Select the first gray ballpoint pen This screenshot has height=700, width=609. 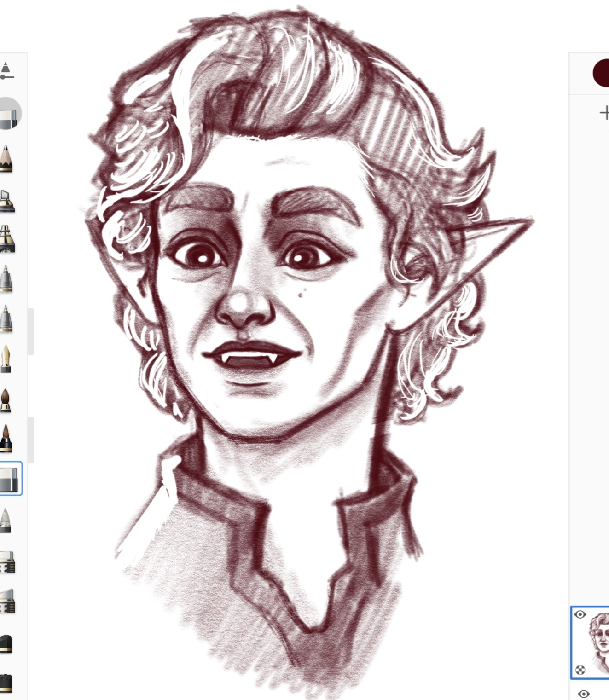tap(6, 278)
